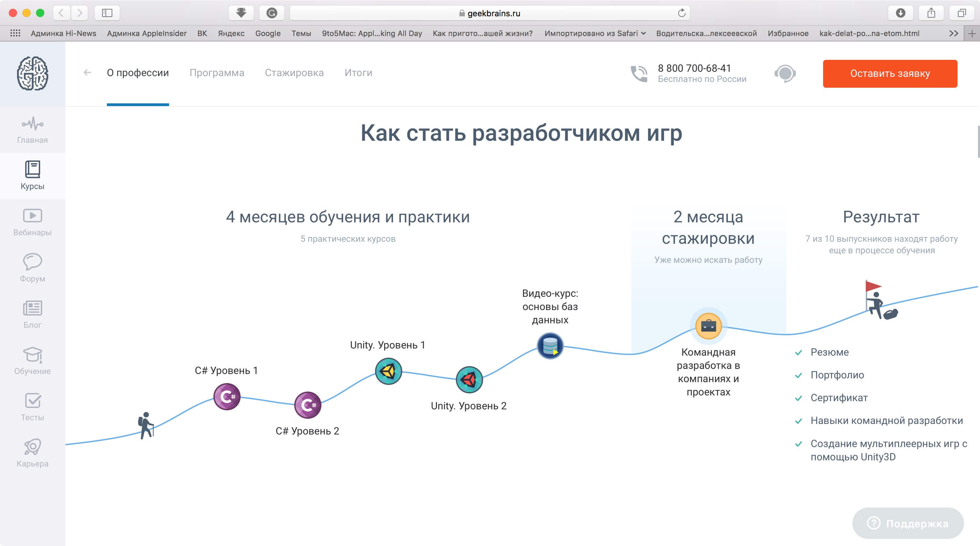Open Обучение in the sidebar

point(32,360)
